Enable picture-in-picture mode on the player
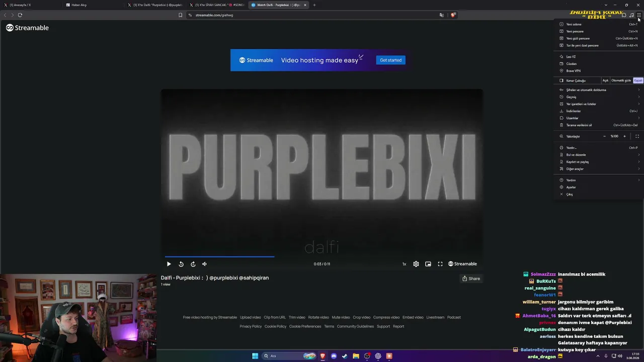The width and height of the screenshot is (644, 362). click(428, 264)
